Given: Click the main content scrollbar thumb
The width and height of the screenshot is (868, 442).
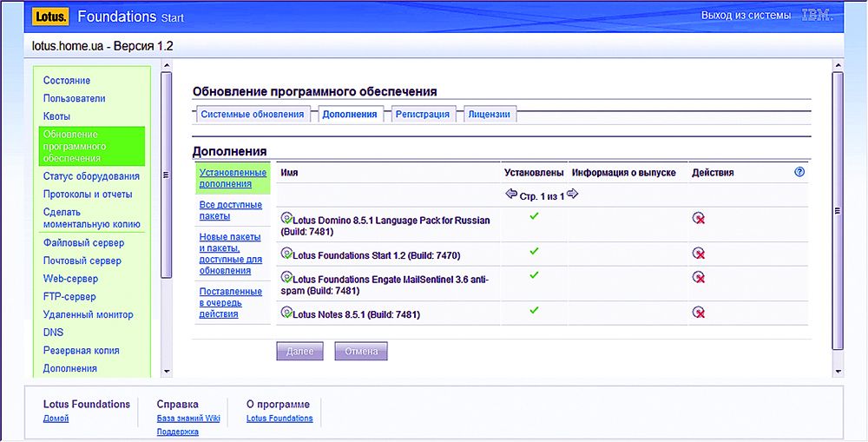Looking at the screenshot, I should point(838,210).
